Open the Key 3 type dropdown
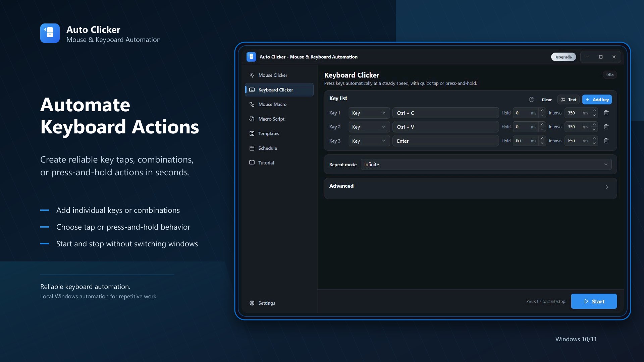 click(369, 141)
